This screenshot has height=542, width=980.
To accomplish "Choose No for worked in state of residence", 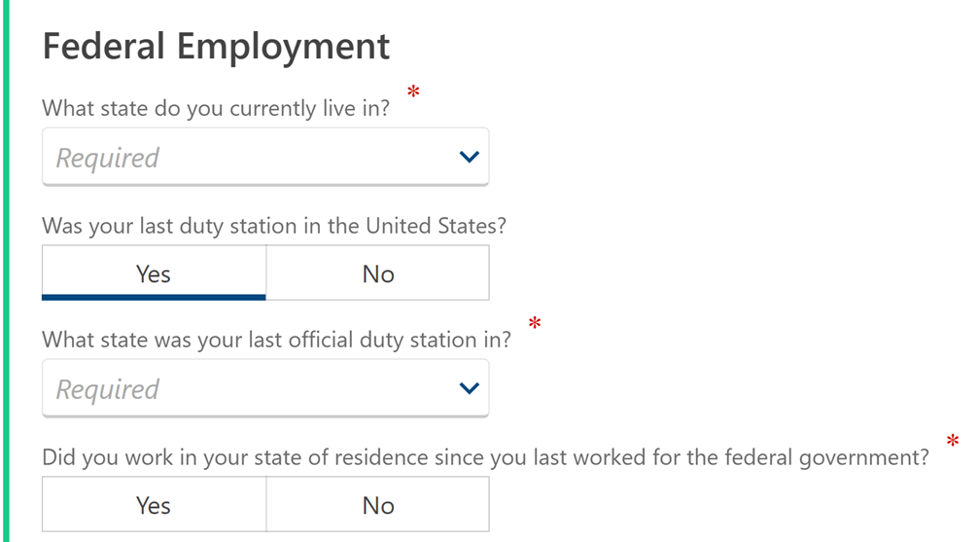I will click(x=377, y=505).
